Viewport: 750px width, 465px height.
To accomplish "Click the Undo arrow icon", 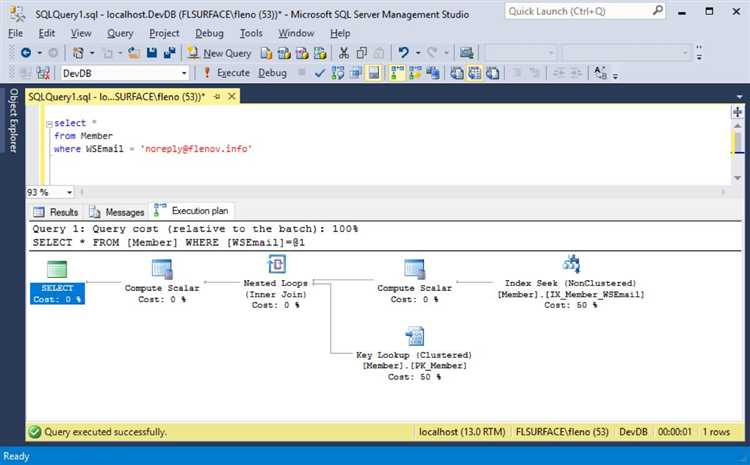I will (403, 53).
